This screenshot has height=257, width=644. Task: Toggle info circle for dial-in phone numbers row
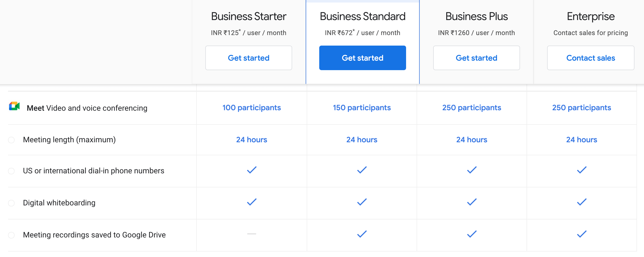pos(11,171)
